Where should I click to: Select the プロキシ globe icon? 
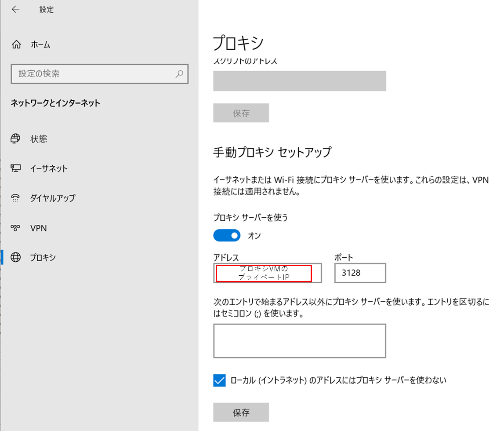click(15, 257)
